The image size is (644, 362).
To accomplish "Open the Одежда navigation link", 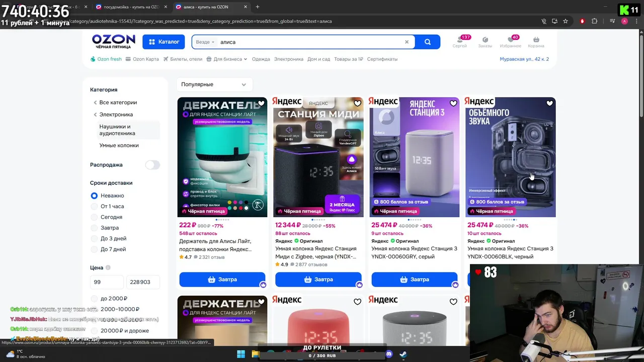I will point(261,59).
